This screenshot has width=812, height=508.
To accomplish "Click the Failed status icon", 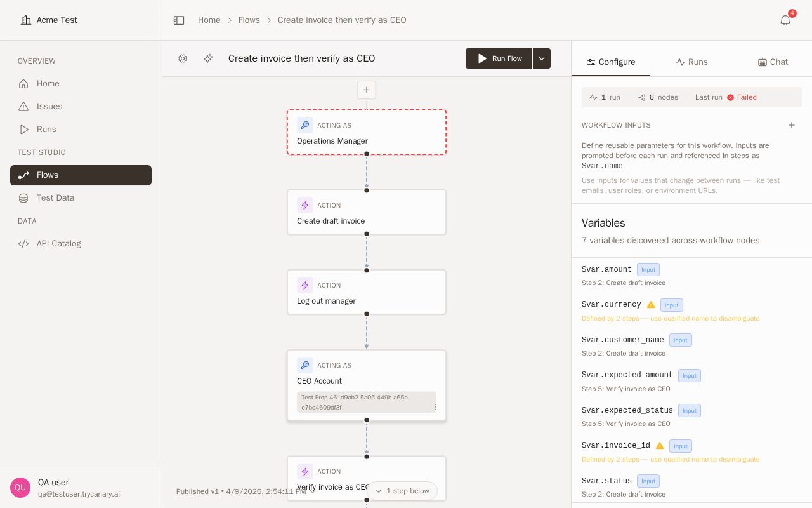I will tap(730, 97).
